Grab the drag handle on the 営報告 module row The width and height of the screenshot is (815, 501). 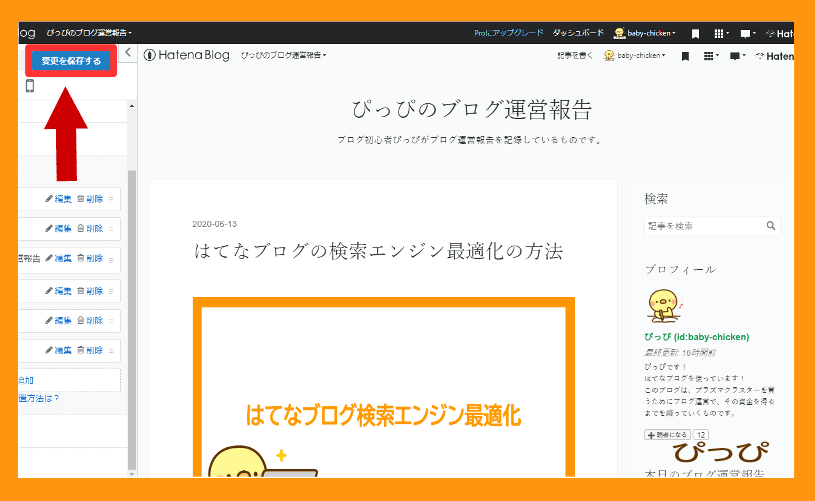tap(111, 260)
